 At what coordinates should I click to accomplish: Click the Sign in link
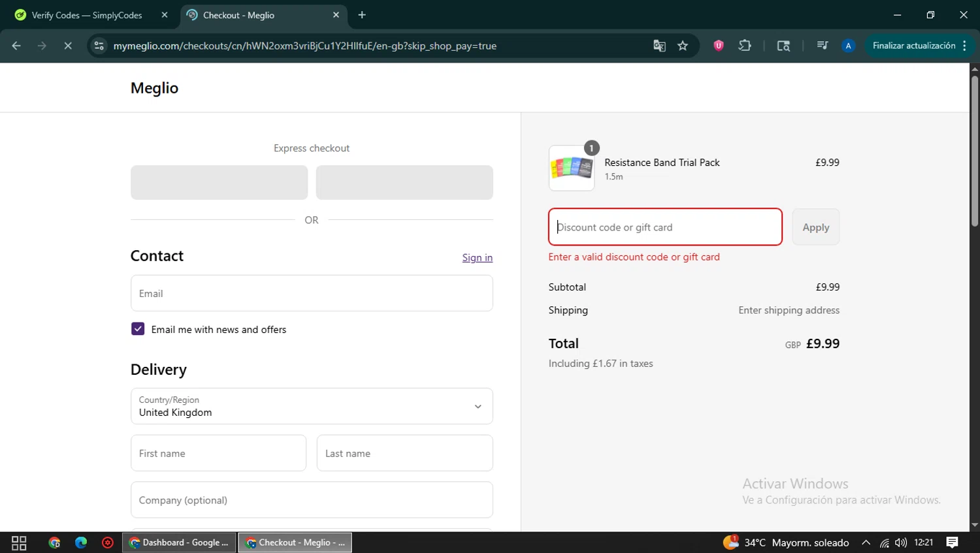[x=478, y=257]
